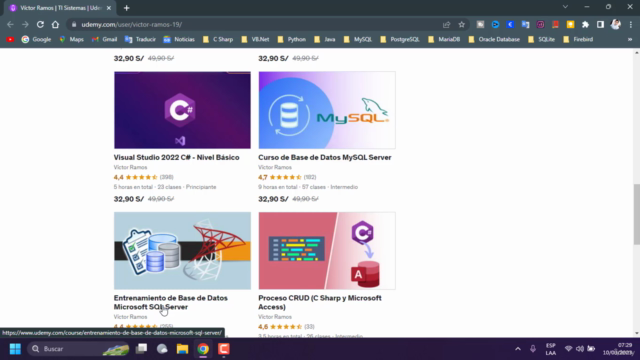
Task: Click the page vertical scrollbar thumb
Action: click(636, 214)
